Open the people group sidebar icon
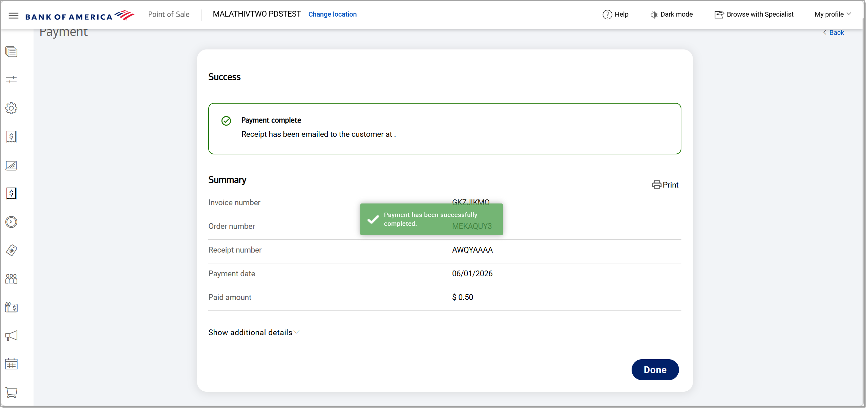This screenshot has width=868, height=410. coord(11,279)
